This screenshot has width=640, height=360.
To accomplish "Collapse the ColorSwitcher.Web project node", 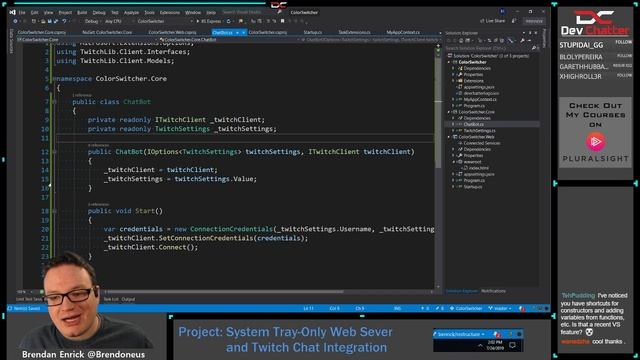I will coord(449,137).
